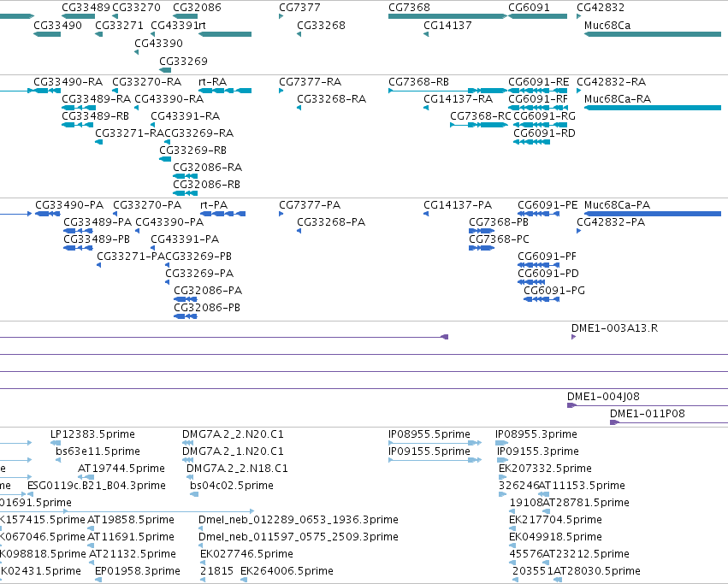Select the CG43390 gene label

click(158, 44)
